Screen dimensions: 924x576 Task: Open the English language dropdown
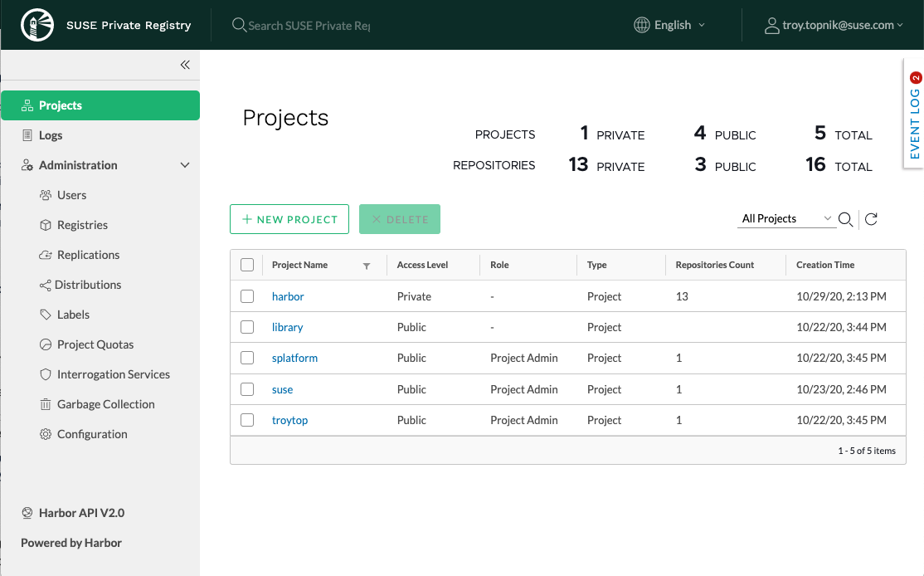coord(670,25)
